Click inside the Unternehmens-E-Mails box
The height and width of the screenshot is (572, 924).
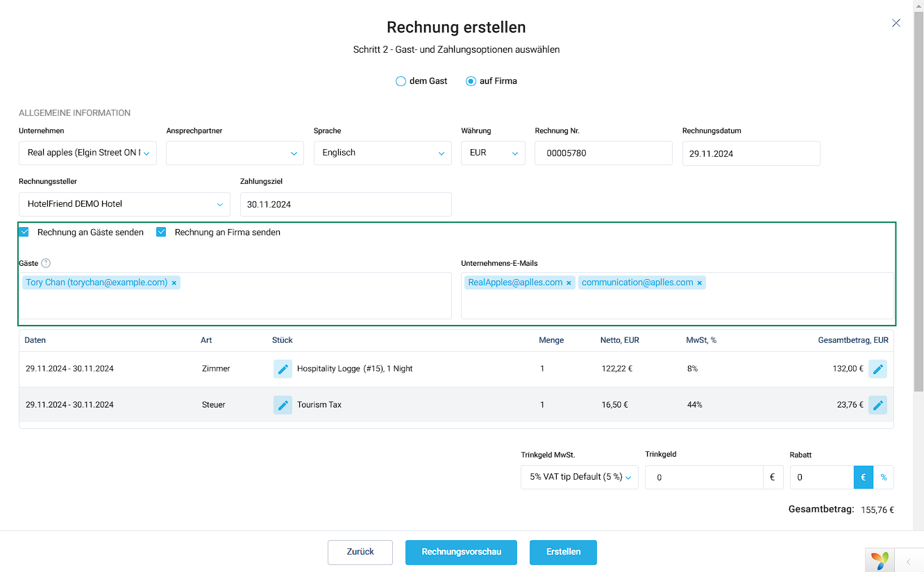coord(678,296)
